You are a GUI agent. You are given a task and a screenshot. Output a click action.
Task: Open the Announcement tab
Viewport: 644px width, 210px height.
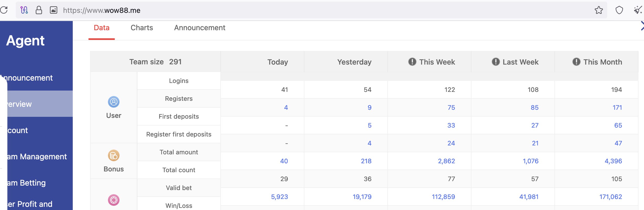(200, 28)
